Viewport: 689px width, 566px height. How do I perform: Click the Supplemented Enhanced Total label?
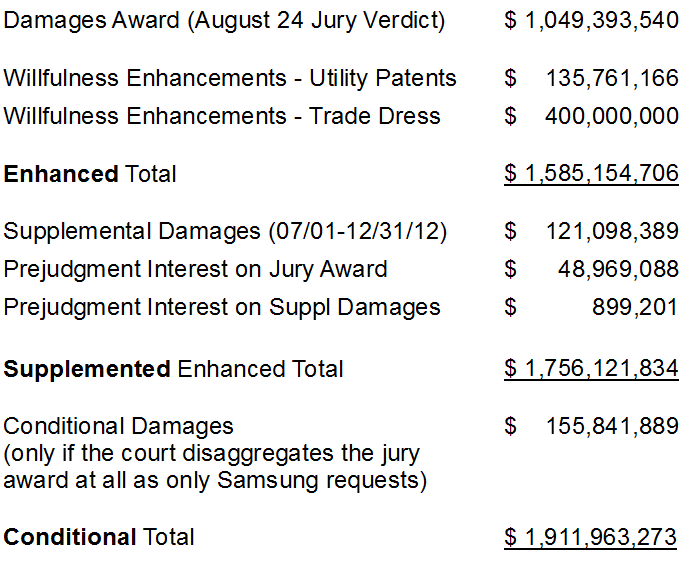coord(173,369)
